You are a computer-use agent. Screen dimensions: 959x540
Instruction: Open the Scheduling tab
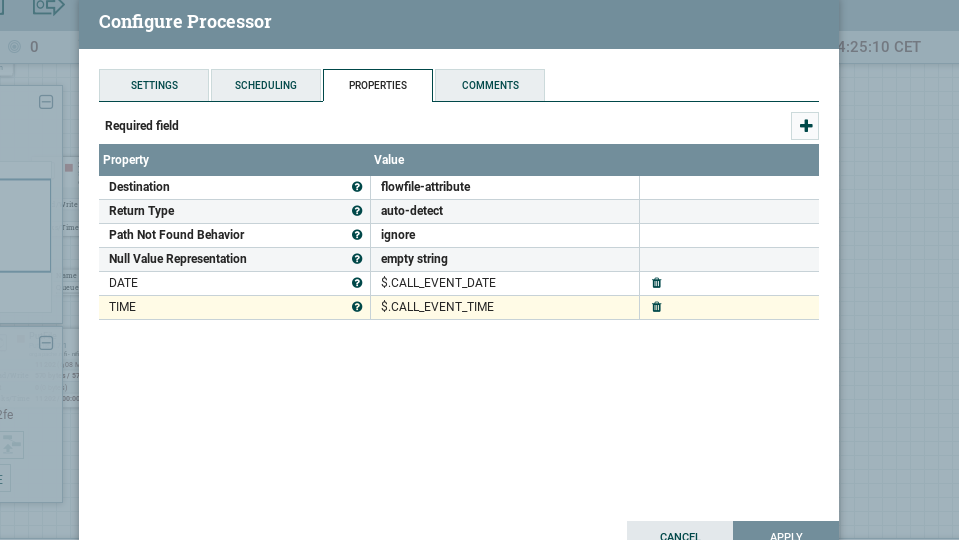click(266, 85)
